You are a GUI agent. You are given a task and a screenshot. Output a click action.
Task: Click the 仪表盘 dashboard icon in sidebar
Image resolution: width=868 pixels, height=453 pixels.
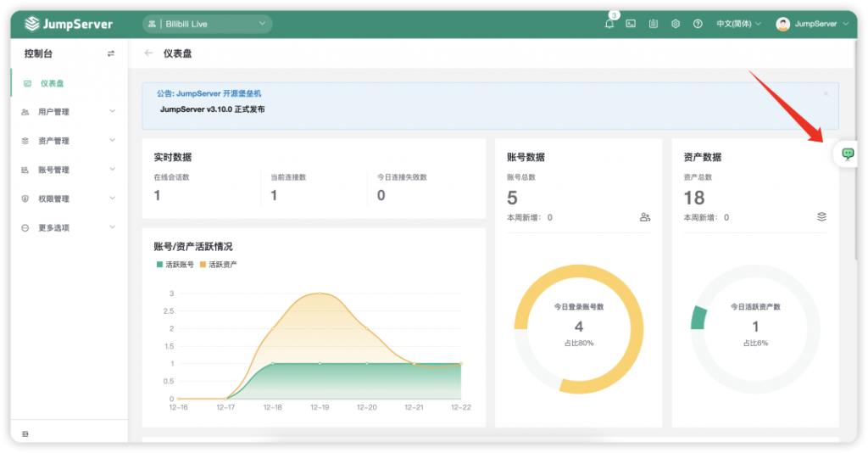pyautogui.click(x=27, y=83)
